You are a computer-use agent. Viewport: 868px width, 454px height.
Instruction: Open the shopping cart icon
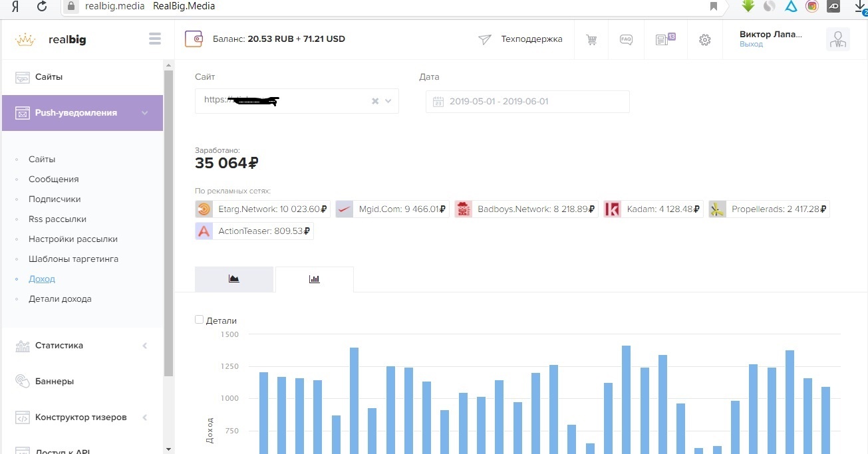pos(591,40)
